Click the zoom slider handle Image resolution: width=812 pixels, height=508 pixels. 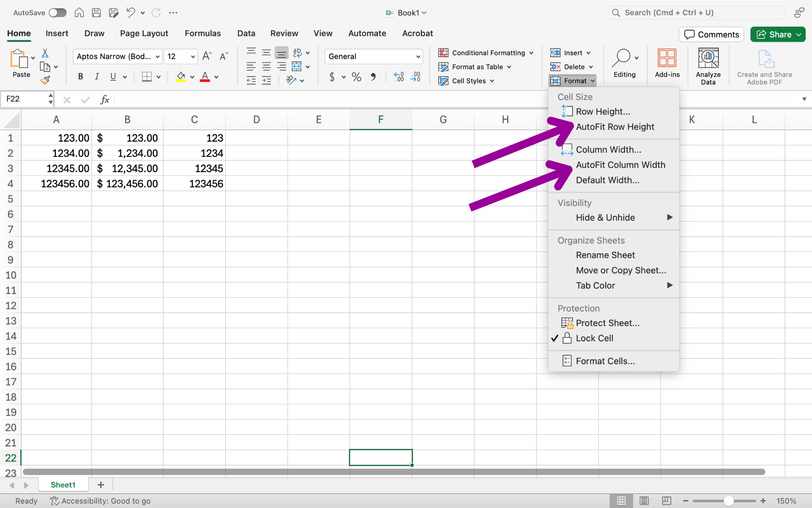(x=728, y=501)
